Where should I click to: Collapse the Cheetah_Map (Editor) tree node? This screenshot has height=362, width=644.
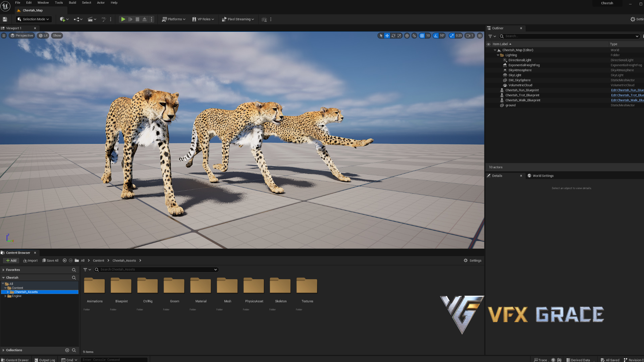[x=495, y=50]
